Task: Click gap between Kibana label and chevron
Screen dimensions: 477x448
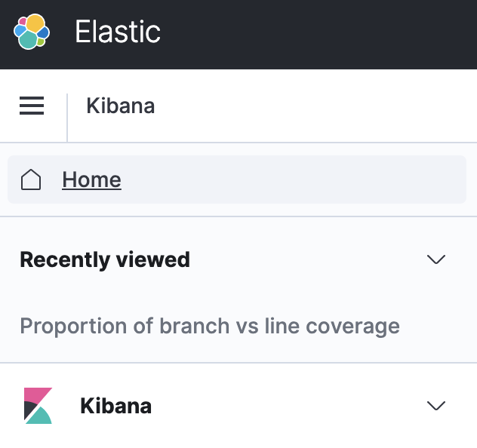Action: 287,406
